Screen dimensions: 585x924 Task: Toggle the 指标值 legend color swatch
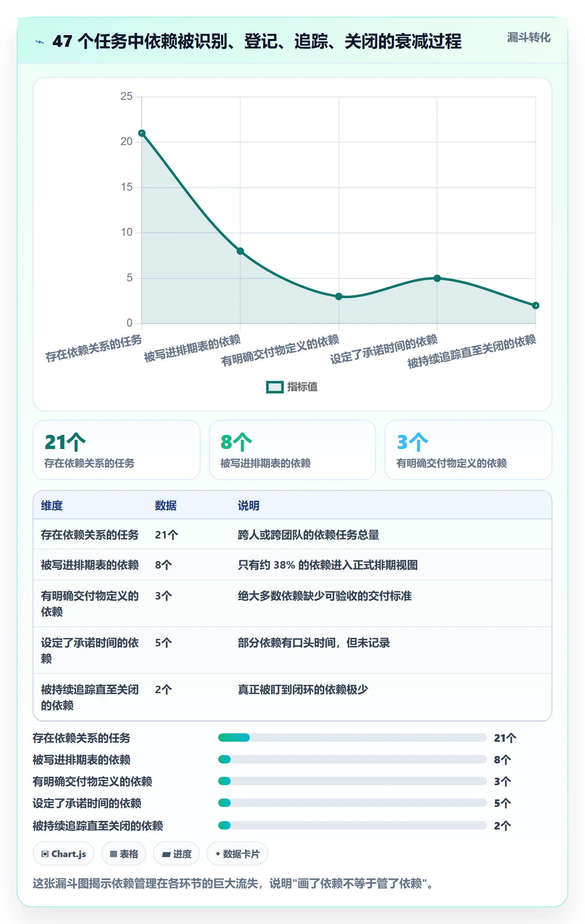coord(275,387)
